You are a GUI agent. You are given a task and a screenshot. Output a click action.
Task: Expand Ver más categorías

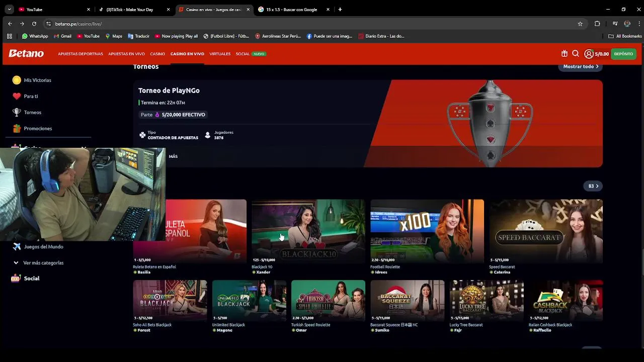[x=38, y=262]
